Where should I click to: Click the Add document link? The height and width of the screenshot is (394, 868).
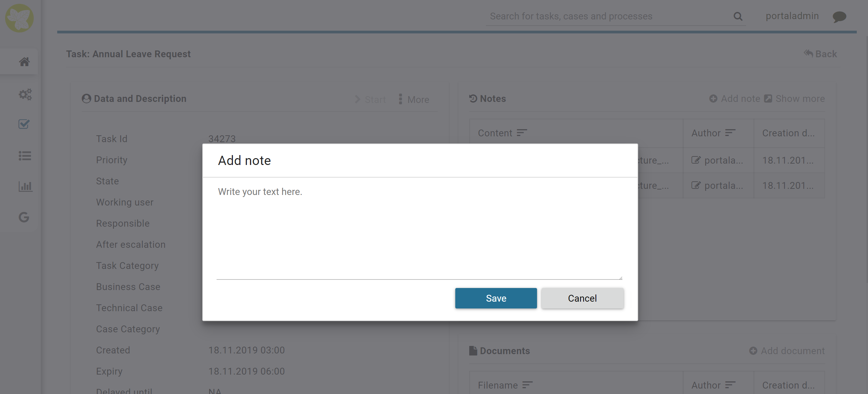tap(787, 351)
